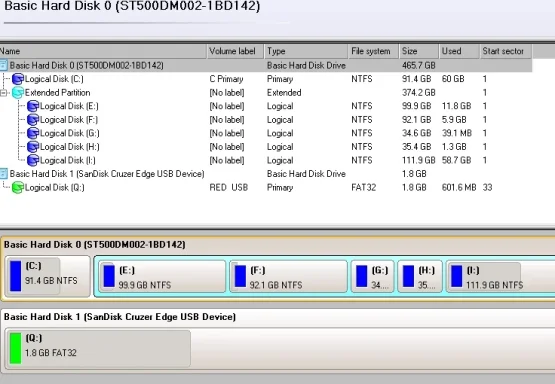Click the Basic Hard Disk 1 SanDisk drive icon
Screen dimensions: 555x384
pyautogui.click(x=3, y=174)
